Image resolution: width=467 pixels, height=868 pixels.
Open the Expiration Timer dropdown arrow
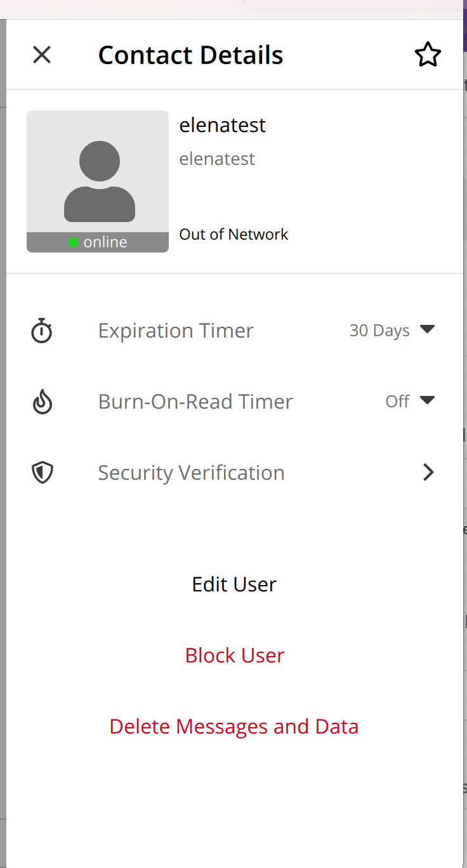point(428,329)
